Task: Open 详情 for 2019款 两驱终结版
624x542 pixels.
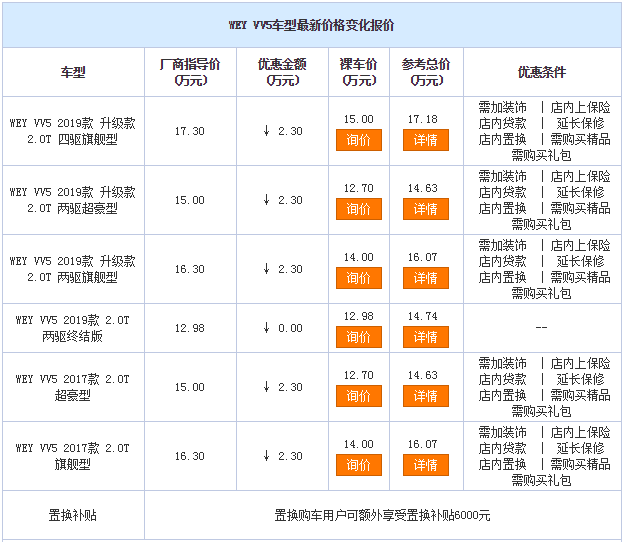Action: [425, 337]
